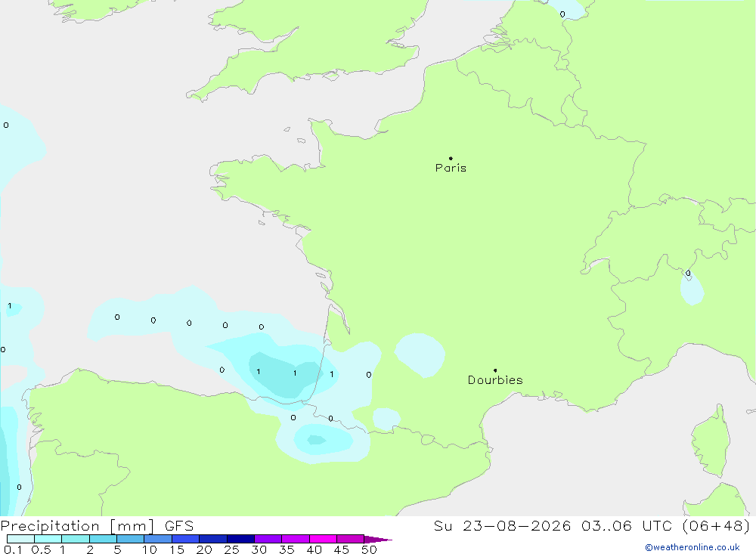Screen dimensions: 756x554
Task: Click the Paris city label
Action: pyautogui.click(x=451, y=168)
